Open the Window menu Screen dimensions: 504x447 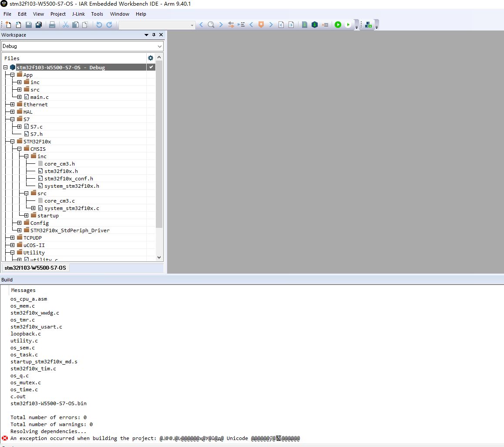120,14
